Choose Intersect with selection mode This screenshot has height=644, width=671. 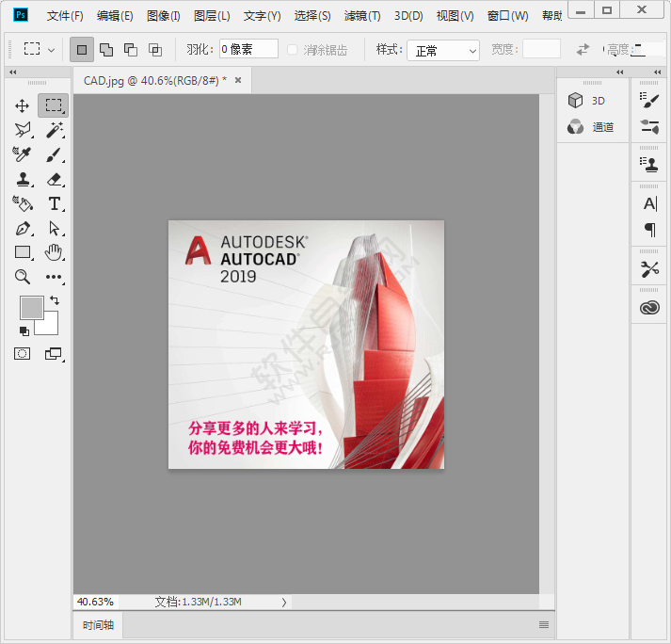[155, 50]
